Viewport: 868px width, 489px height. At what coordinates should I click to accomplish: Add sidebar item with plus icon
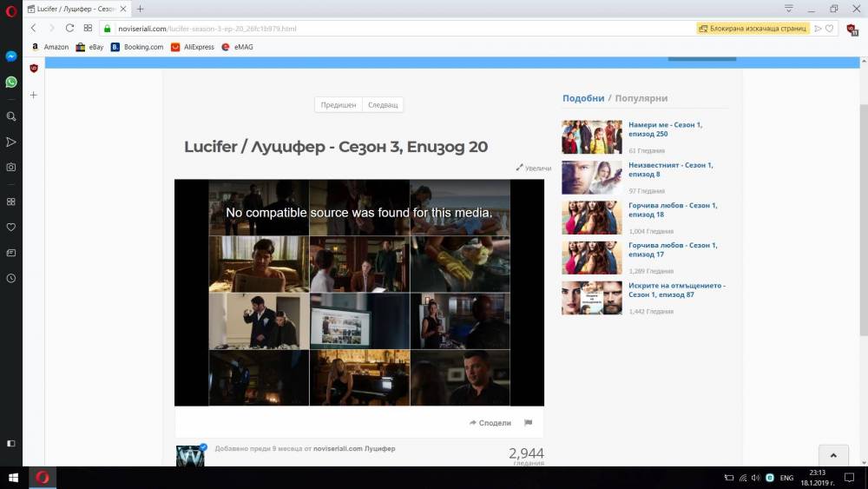tap(34, 96)
